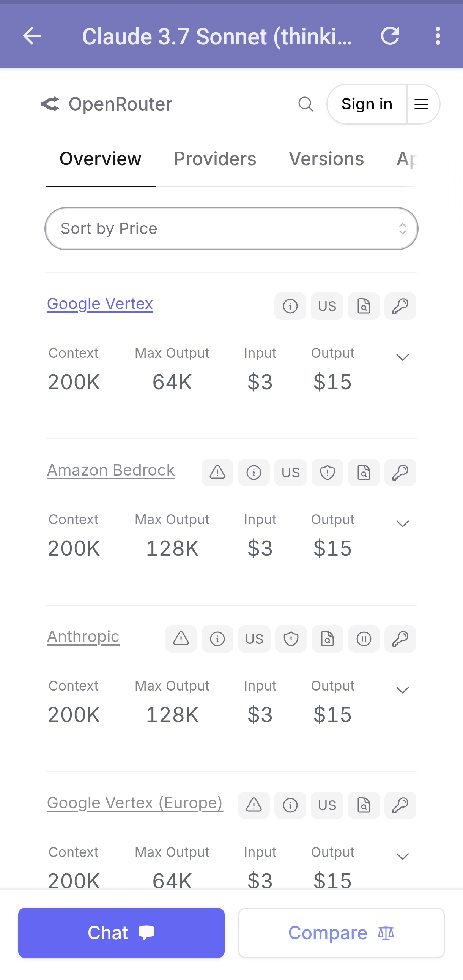The height and width of the screenshot is (980, 463).
Task: Expand the Amazon Bedrock provider details
Action: (x=403, y=524)
